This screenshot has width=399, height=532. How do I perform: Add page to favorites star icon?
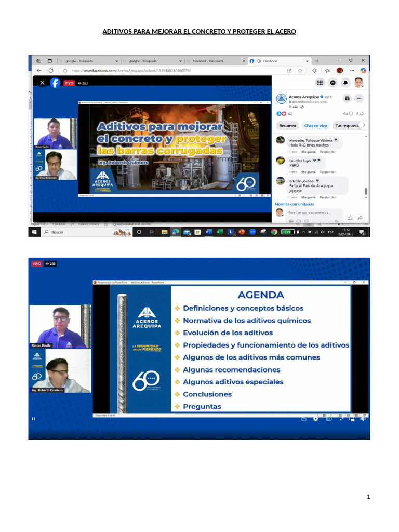[x=300, y=71]
